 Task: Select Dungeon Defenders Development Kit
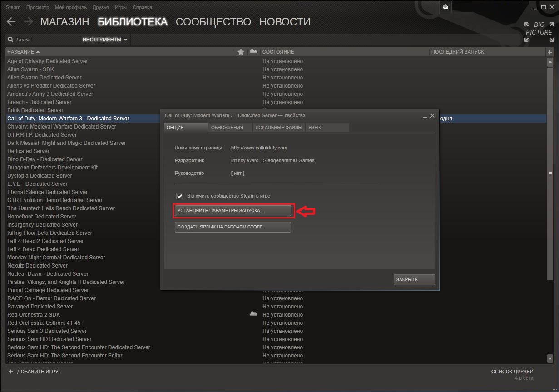(x=52, y=167)
